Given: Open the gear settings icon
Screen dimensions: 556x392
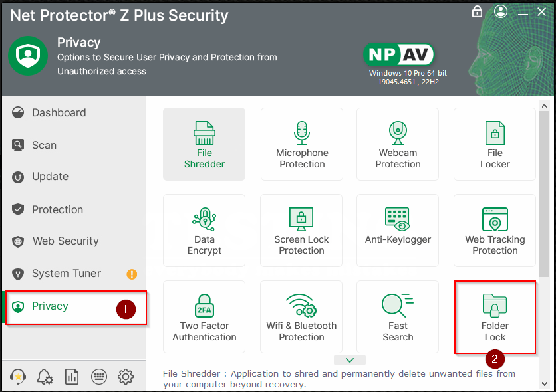Looking at the screenshot, I should click(x=126, y=377).
